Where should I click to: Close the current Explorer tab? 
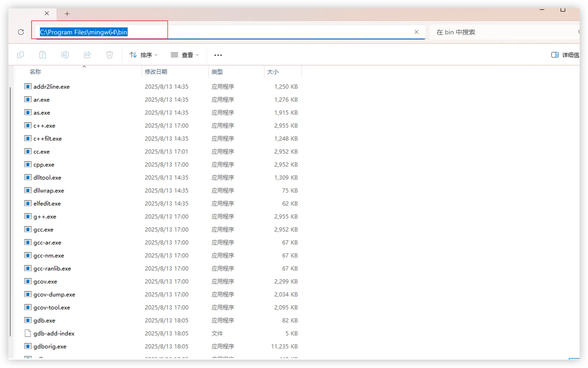click(47, 14)
